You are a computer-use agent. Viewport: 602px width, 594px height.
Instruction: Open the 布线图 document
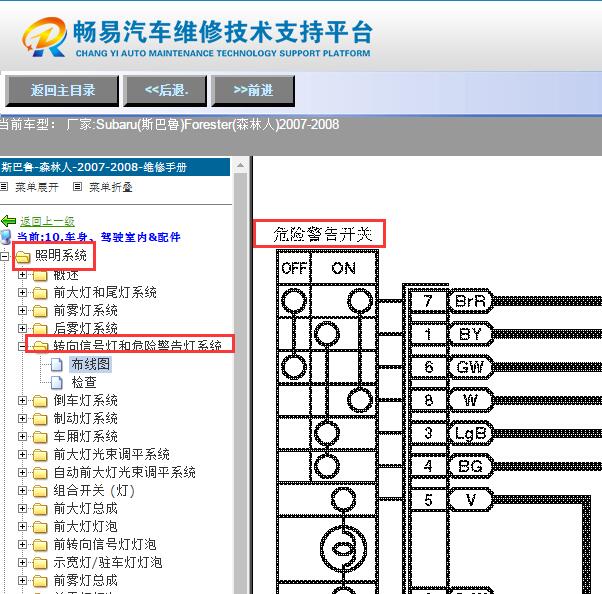pyautogui.click(x=91, y=364)
